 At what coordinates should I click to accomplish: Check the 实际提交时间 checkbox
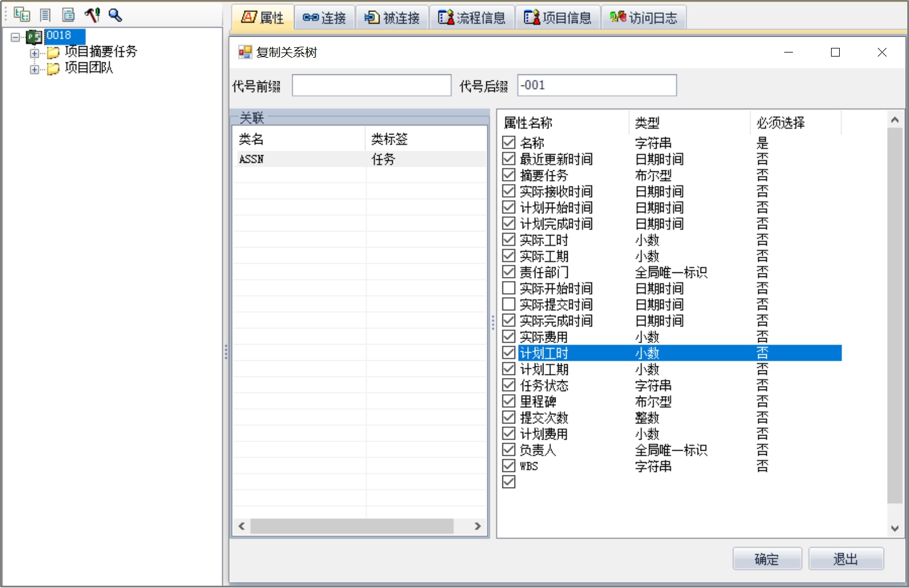[x=509, y=304]
